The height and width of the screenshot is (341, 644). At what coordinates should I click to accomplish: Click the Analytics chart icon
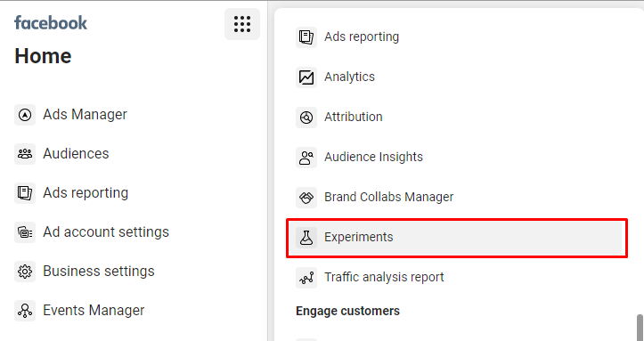point(306,77)
